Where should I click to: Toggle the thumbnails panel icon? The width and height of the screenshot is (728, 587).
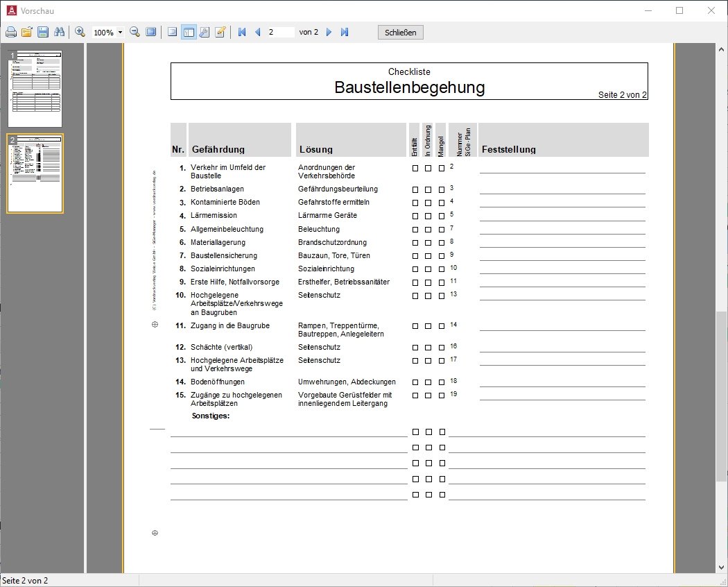point(189,32)
